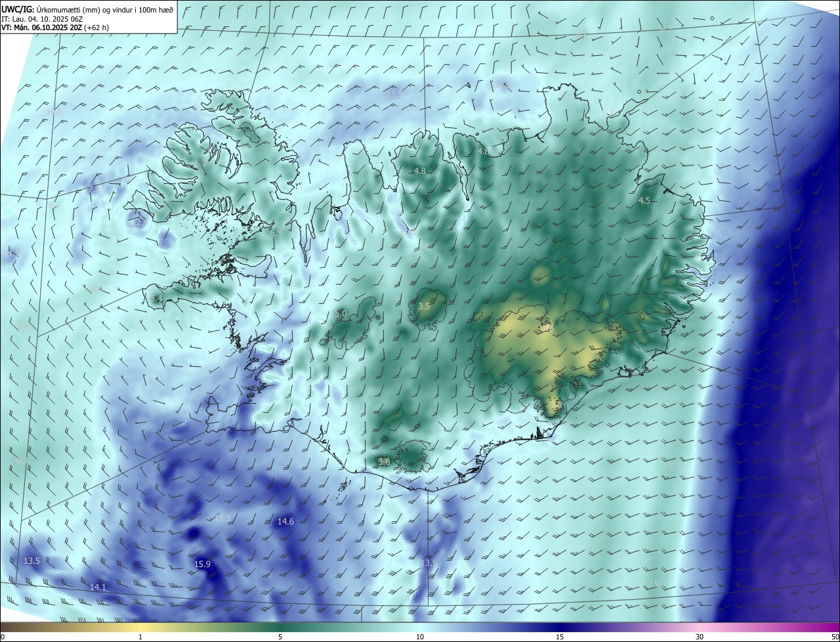Click the '50' tick label on the color scale
This screenshot has height=642, width=840.
(835, 637)
